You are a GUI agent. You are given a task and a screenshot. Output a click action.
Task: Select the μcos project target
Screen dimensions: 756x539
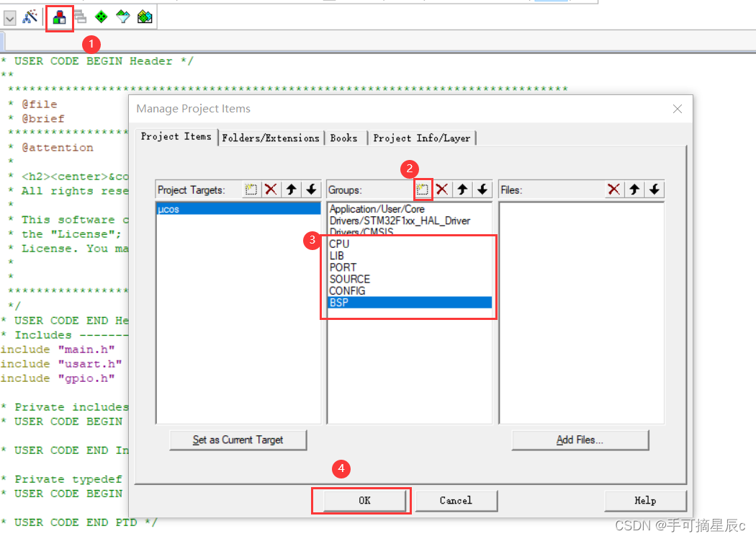[x=238, y=209]
